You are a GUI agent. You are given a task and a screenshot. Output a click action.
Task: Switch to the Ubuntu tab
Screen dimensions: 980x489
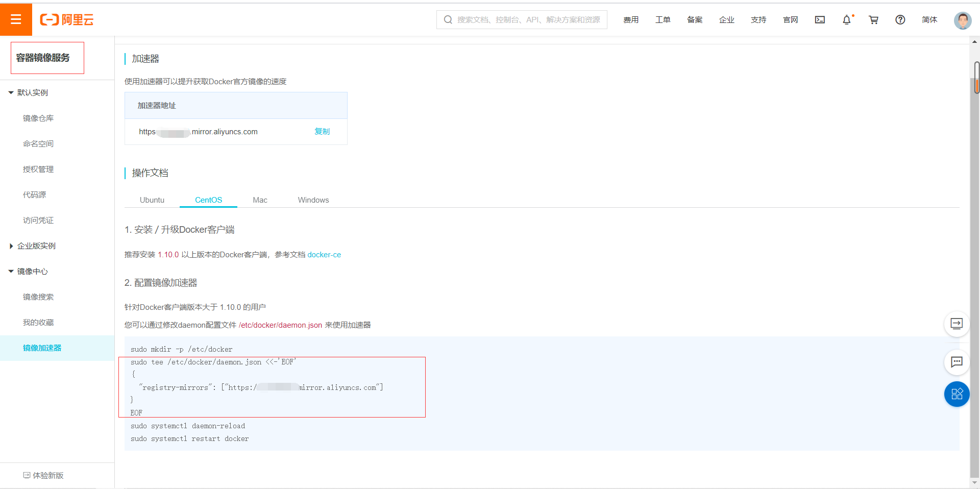152,200
